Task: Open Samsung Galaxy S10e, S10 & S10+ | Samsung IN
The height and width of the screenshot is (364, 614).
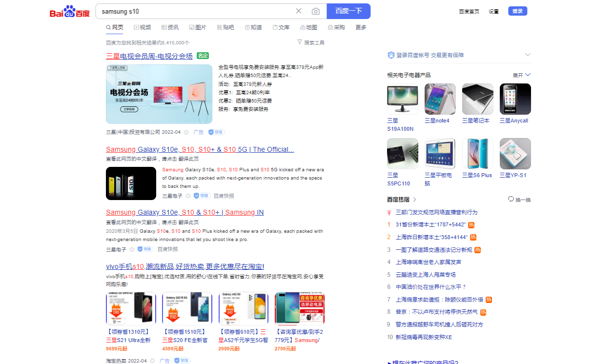Action: [185, 212]
